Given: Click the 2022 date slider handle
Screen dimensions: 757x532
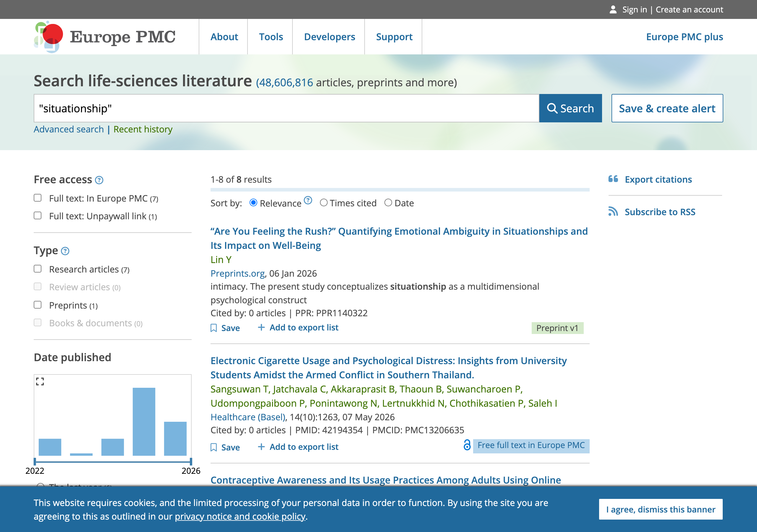Looking at the screenshot, I should tap(35, 461).
